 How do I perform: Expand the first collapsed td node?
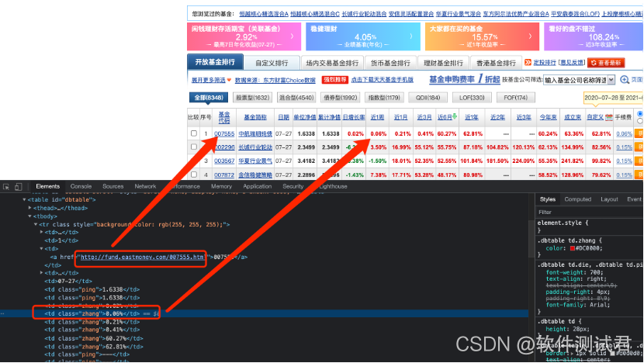click(x=41, y=232)
